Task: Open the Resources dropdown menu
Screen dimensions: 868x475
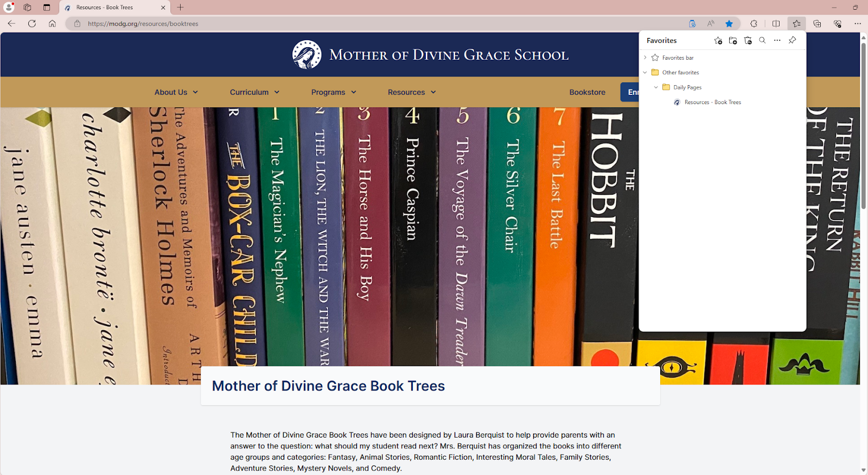Action: [x=412, y=92]
